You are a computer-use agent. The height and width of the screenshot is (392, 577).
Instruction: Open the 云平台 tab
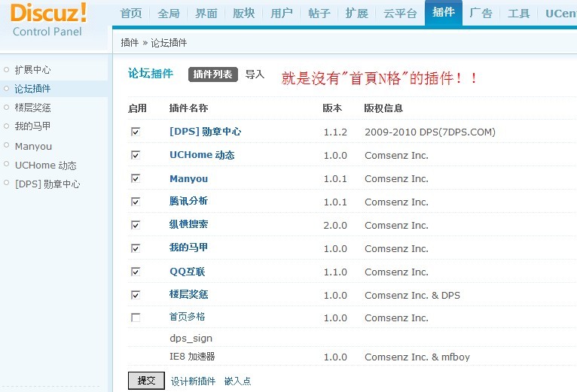[400, 14]
